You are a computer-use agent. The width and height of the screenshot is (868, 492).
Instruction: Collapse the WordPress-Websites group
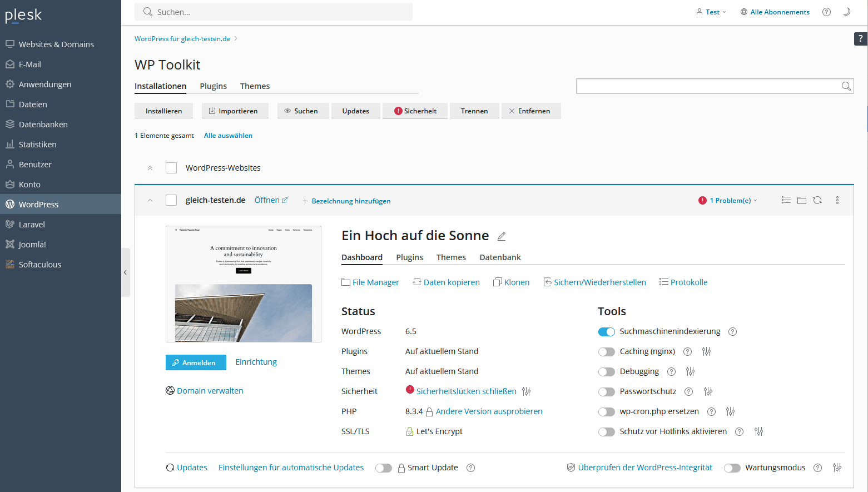coord(150,168)
